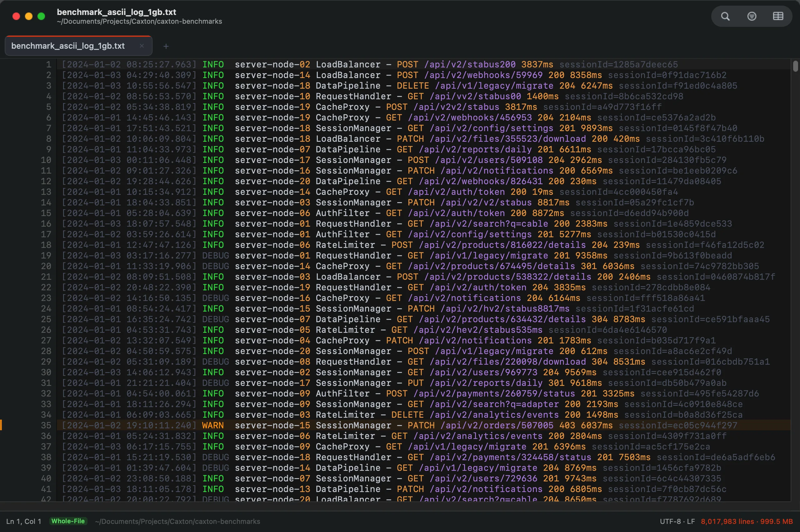This screenshot has height=532, width=800.
Task: Click /api/v2/webhooks/59969 path on line 2
Action: pyautogui.click(x=483, y=75)
